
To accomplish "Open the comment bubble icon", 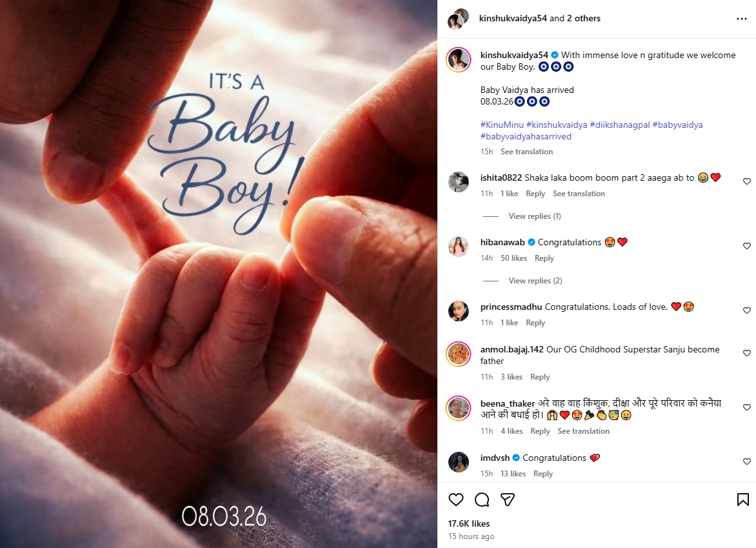I will coord(482,500).
